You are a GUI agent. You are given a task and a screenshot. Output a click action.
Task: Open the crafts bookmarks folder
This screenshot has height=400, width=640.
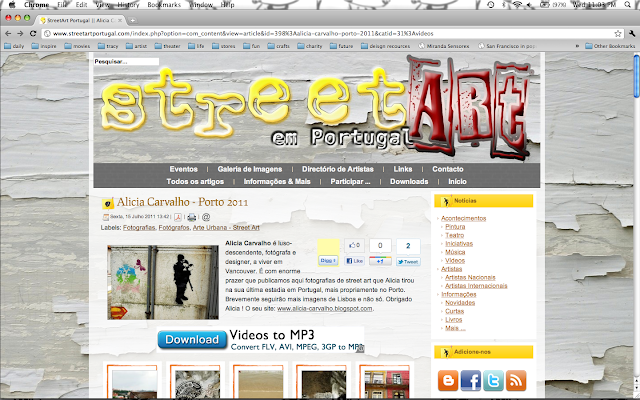coord(278,46)
